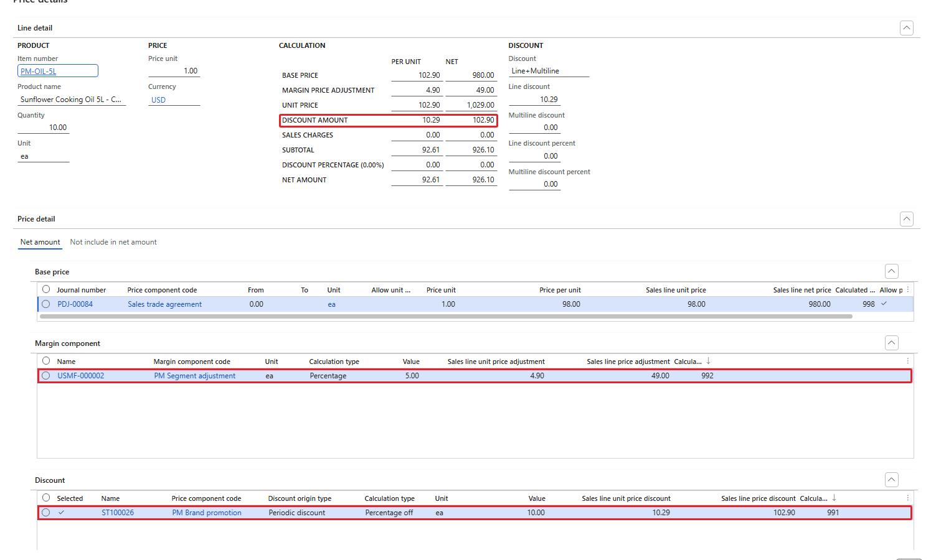
Task: Open the Sales trade agreement link
Action: (165, 304)
